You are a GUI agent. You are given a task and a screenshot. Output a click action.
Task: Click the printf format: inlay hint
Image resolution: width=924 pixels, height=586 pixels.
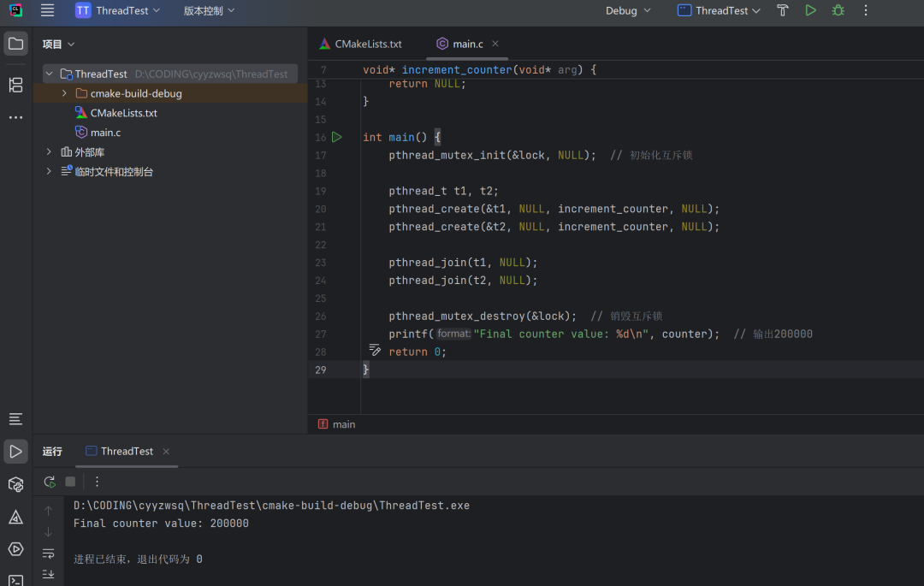click(x=453, y=334)
